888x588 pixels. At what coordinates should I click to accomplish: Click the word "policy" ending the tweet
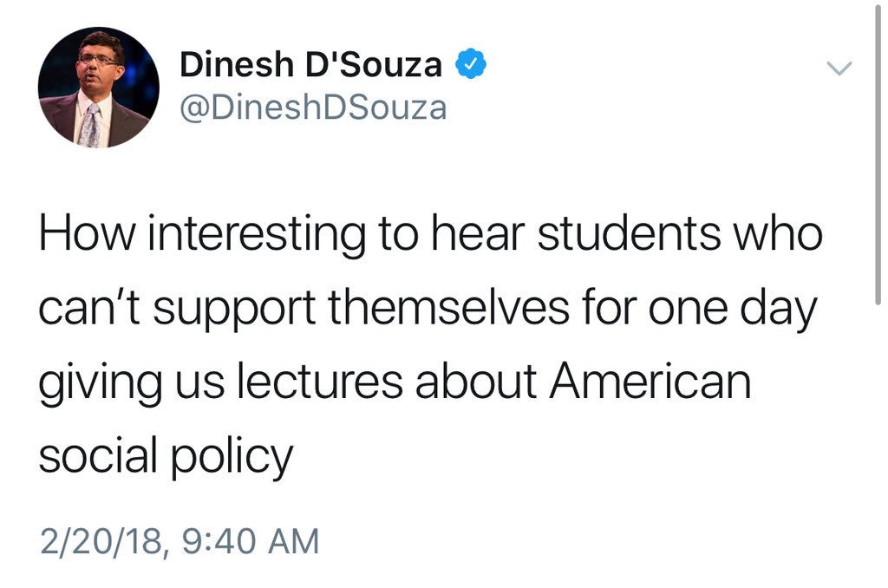click(x=231, y=458)
